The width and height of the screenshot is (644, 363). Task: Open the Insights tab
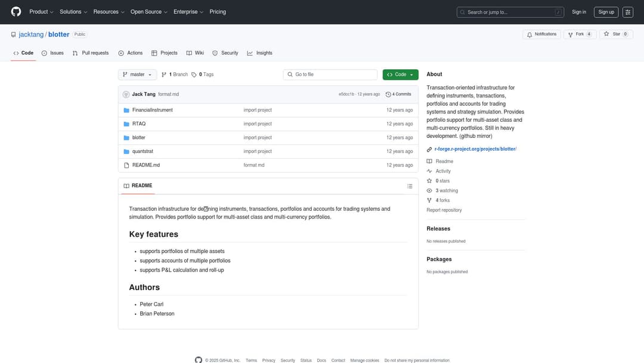[259, 53]
